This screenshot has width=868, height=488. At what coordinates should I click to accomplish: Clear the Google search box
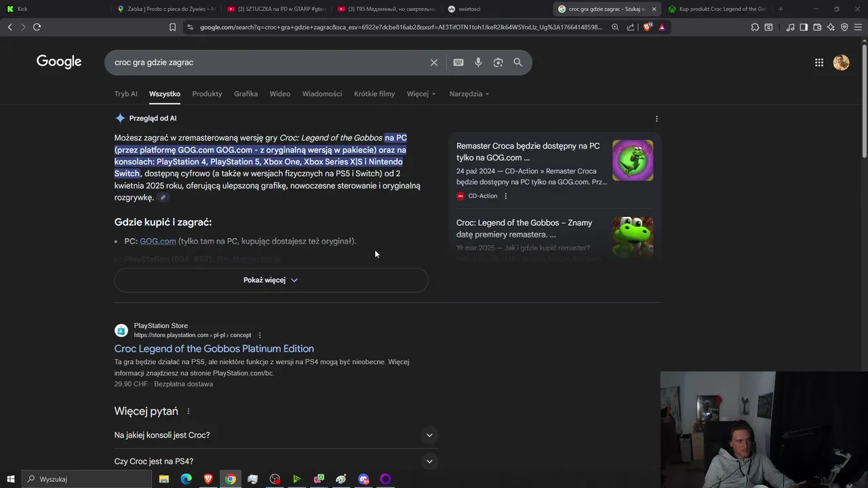point(434,62)
